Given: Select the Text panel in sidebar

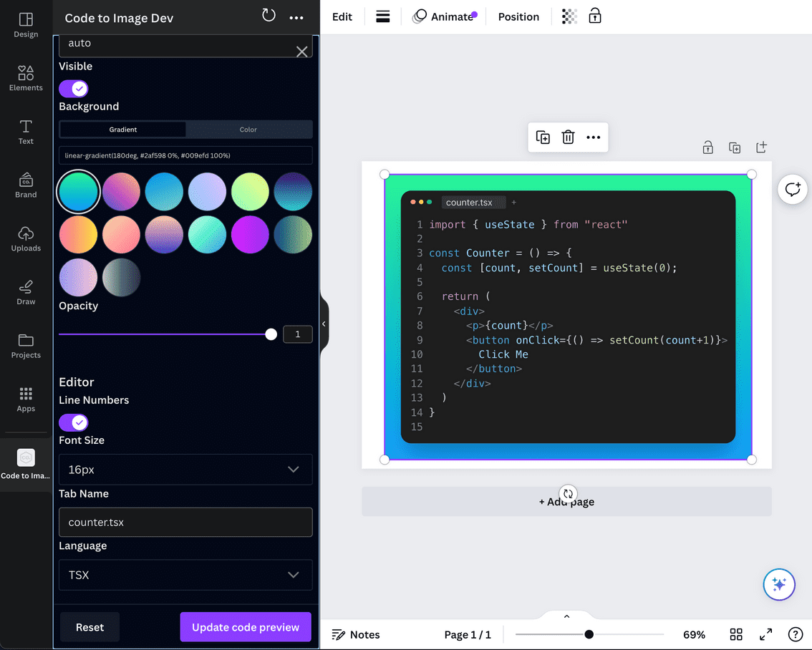Looking at the screenshot, I should pos(26,132).
